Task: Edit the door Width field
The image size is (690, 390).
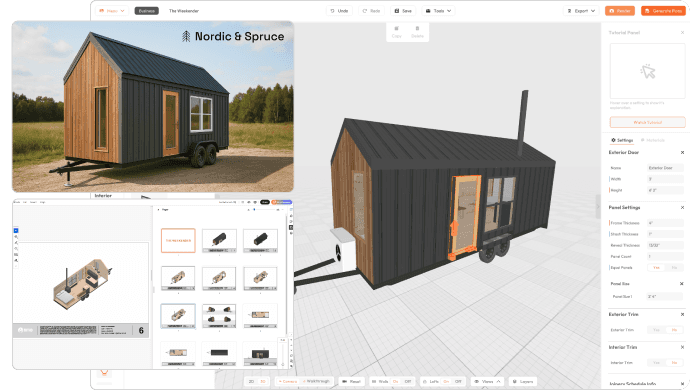Action: coord(665,179)
